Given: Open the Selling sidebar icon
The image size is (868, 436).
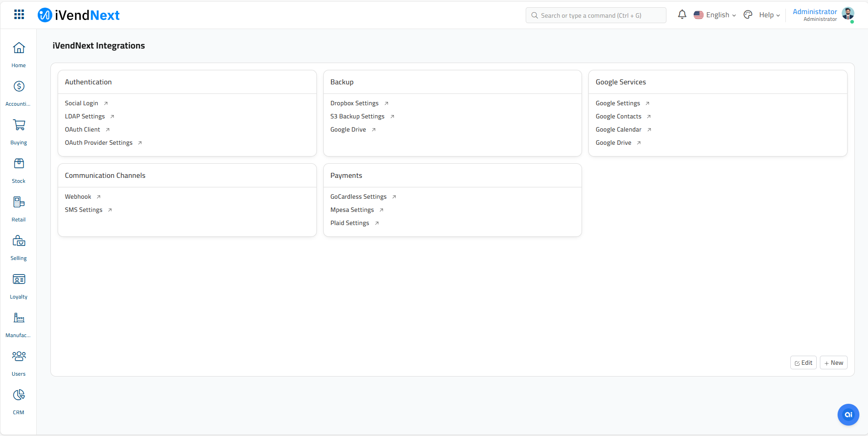Looking at the screenshot, I should tap(19, 240).
